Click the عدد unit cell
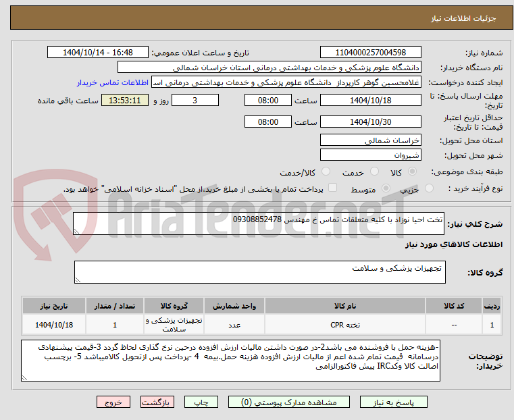Image resolution: width=514 pixels, height=420 pixels. (x=234, y=325)
